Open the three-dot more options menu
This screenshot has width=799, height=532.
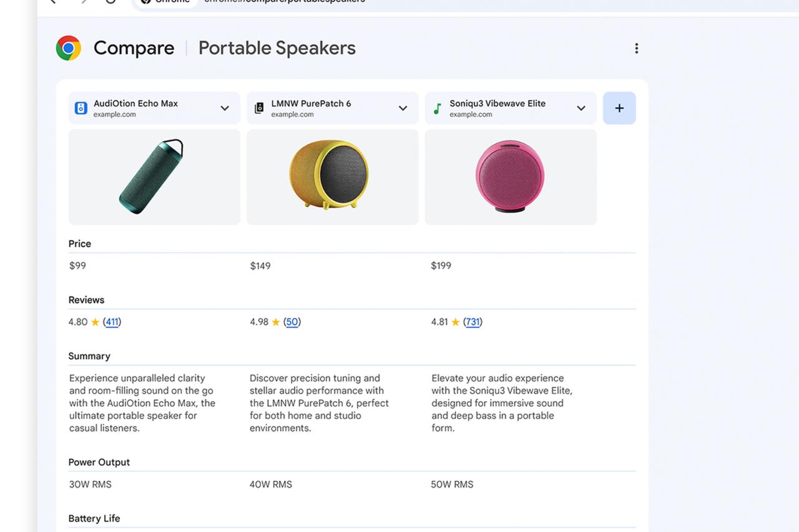(636, 48)
